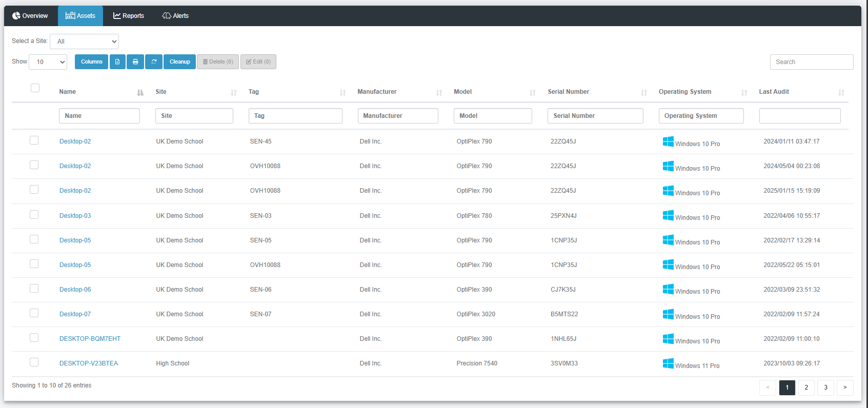This screenshot has height=408, width=868.
Task: Check the Desktop-02 row audited 2024/05/04
Action: click(x=34, y=165)
